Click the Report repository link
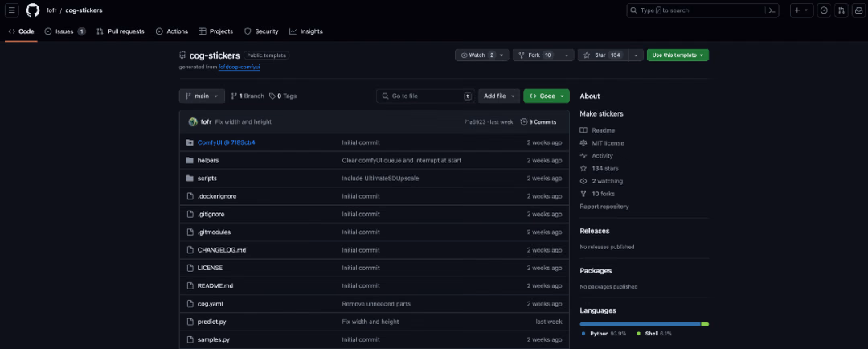 click(x=604, y=207)
